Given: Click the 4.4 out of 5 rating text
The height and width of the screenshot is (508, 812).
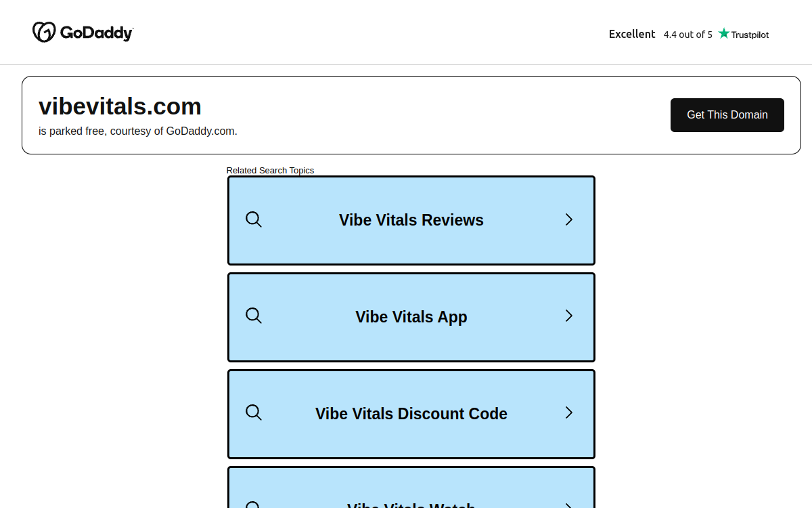Looking at the screenshot, I should click(x=687, y=35).
